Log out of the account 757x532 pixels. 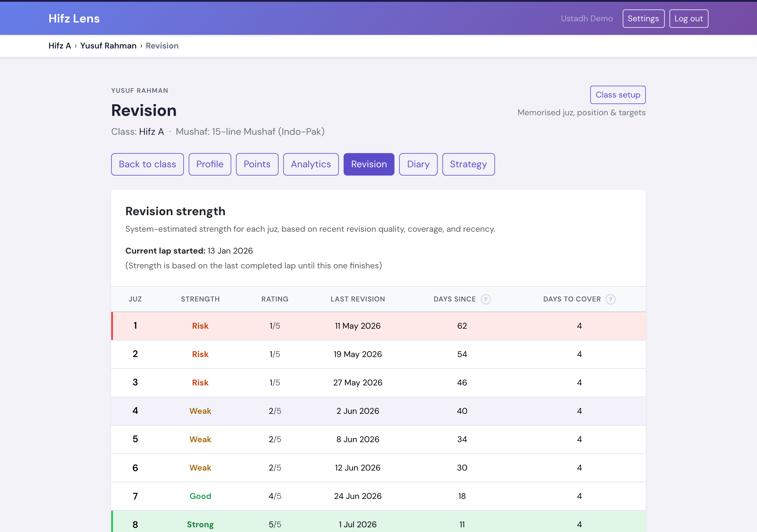(x=688, y=18)
